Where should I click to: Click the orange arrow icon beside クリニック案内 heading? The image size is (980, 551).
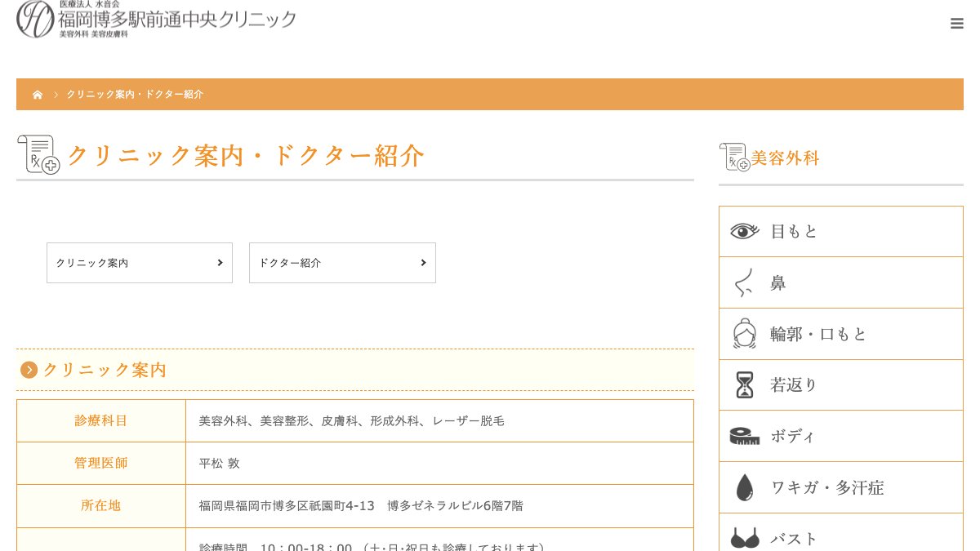(x=29, y=370)
